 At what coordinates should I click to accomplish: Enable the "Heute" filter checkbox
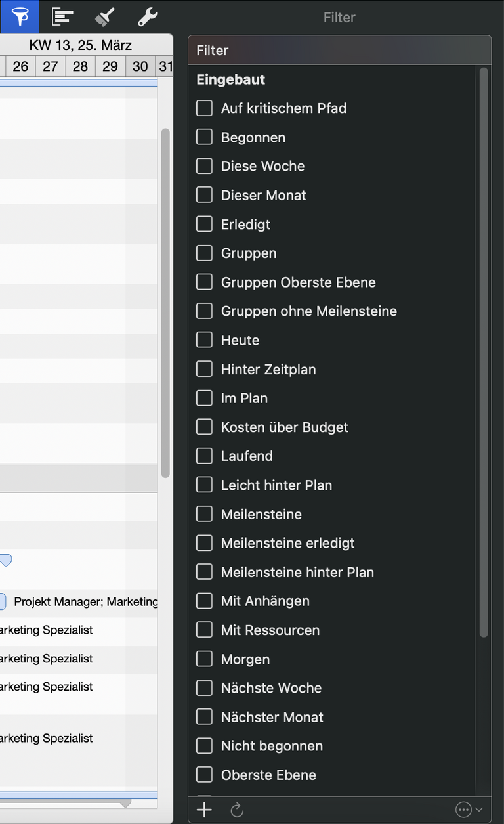click(x=204, y=339)
